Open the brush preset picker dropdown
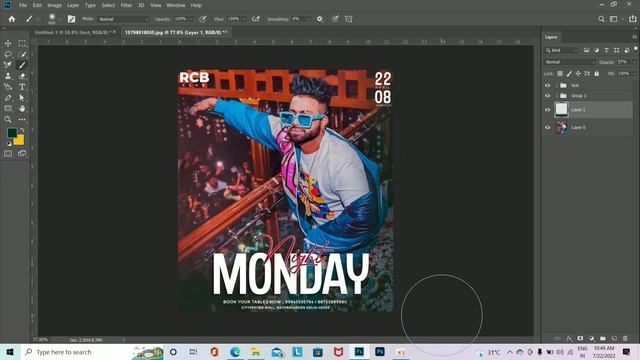 click(x=60, y=19)
